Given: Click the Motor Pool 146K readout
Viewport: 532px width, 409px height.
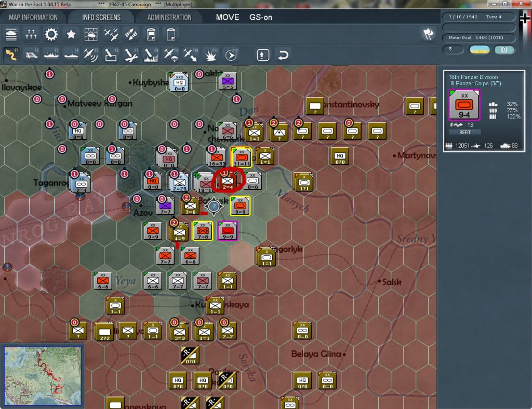Looking at the screenshot, I should pyautogui.click(x=478, y=37).
